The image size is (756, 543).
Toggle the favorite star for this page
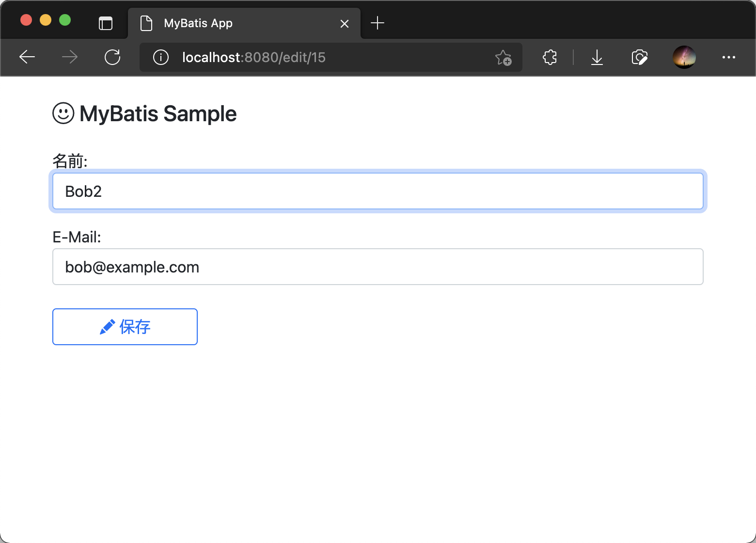pos(504,57)
